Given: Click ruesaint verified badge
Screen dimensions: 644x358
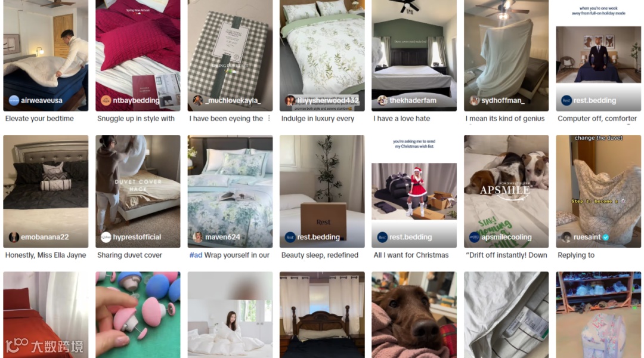Looking at the screenshot, I should (x=606, y=237).
